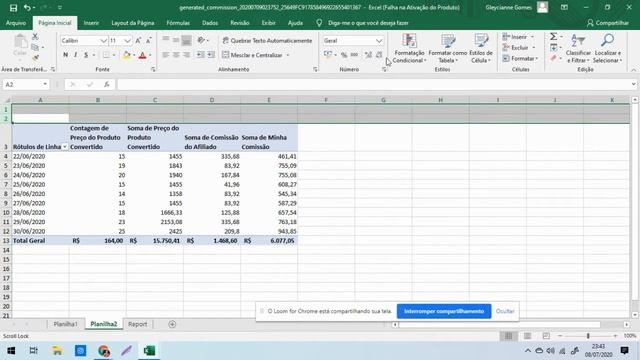Open Classificar e Filtrar menu
This screenshot has width=640, height=360.
coord(578,48)
